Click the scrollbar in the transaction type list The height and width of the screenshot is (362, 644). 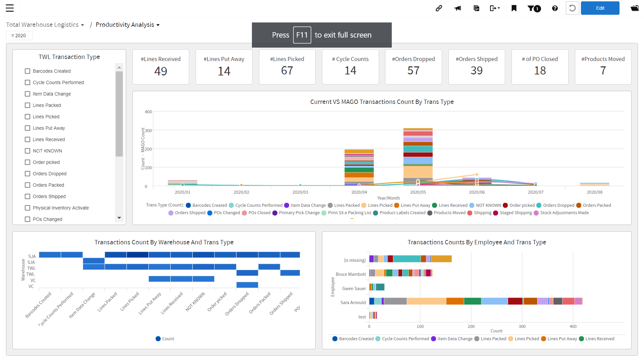point(119,114)
